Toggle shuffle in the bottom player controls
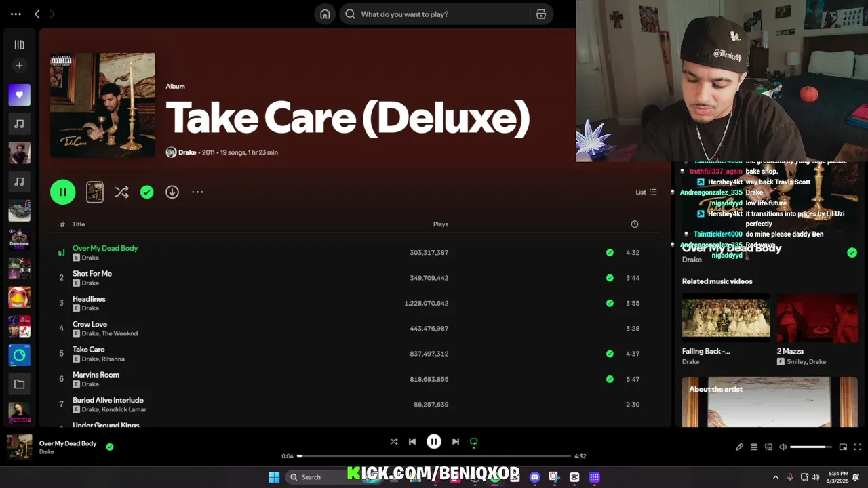Viewport: 868px width, 488px height. pyautogui.click(x=394, y=441)
